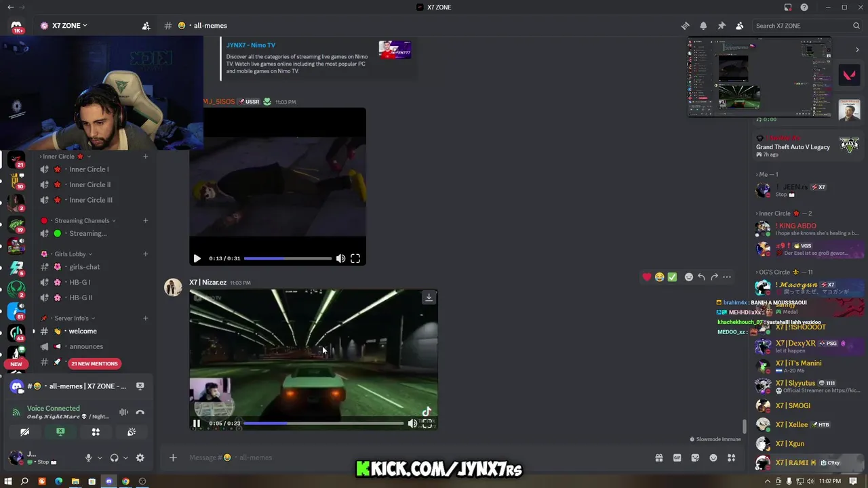This screenshot has height=488, width=868.
Task: Toggle camera on or off
Action: pyautogui.click(x=25, y=432)
